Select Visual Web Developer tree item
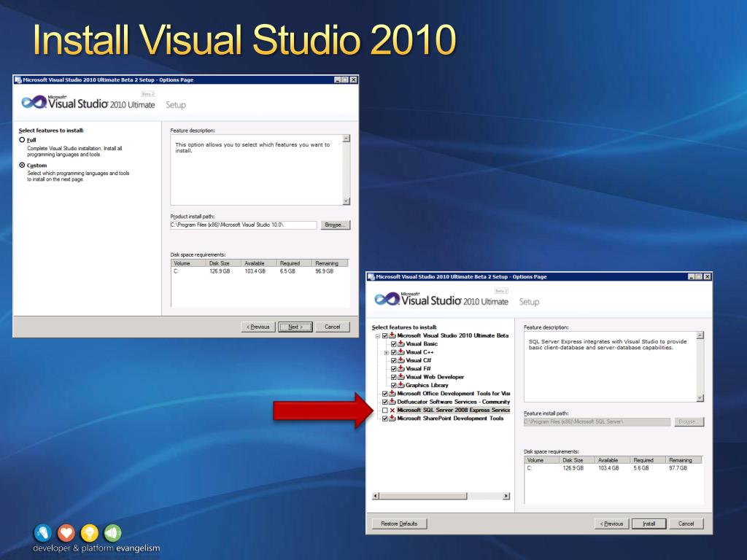 coord(435,377)
